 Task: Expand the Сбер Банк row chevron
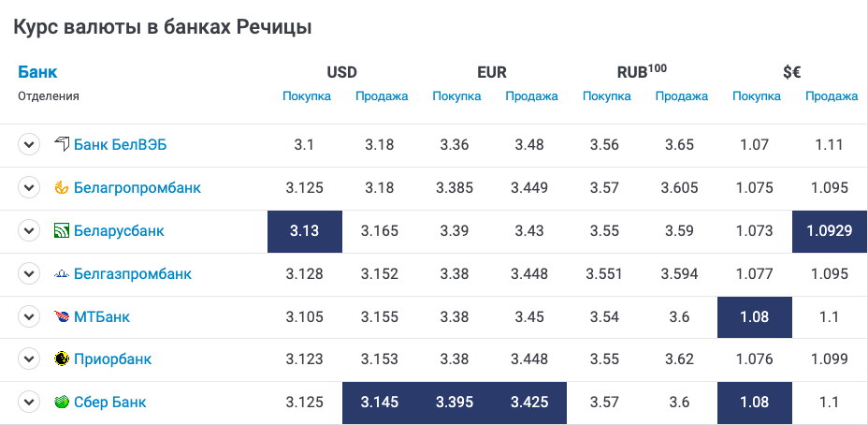tap(29, 402)
